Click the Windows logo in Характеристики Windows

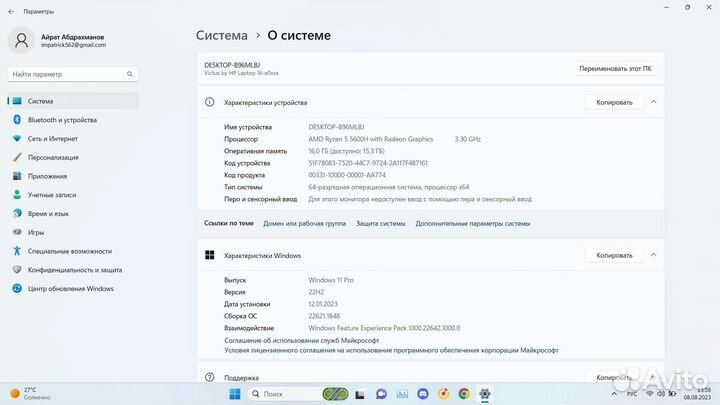pos(209,255)
